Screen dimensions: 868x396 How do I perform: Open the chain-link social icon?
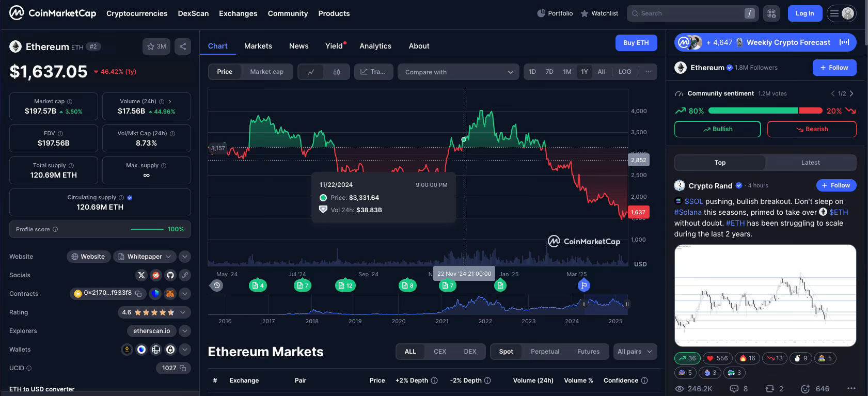tap(185, 275)
